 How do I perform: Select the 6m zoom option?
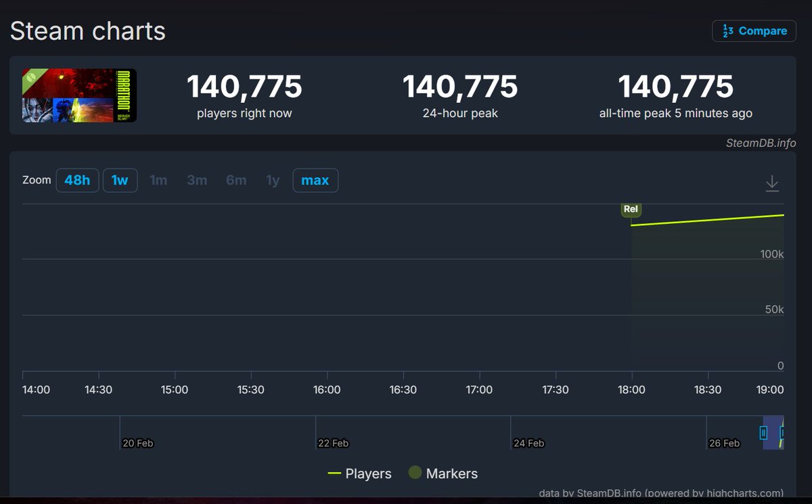point(236,181)
